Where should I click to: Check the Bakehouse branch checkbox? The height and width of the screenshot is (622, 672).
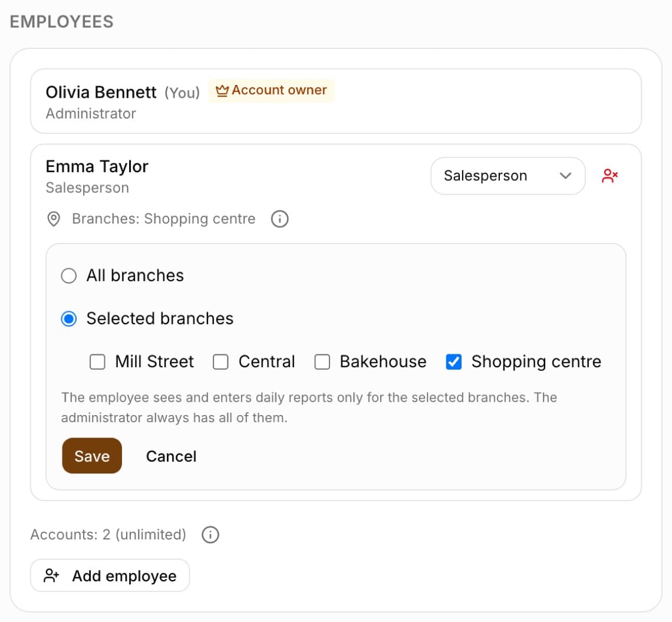coord(322,362)
